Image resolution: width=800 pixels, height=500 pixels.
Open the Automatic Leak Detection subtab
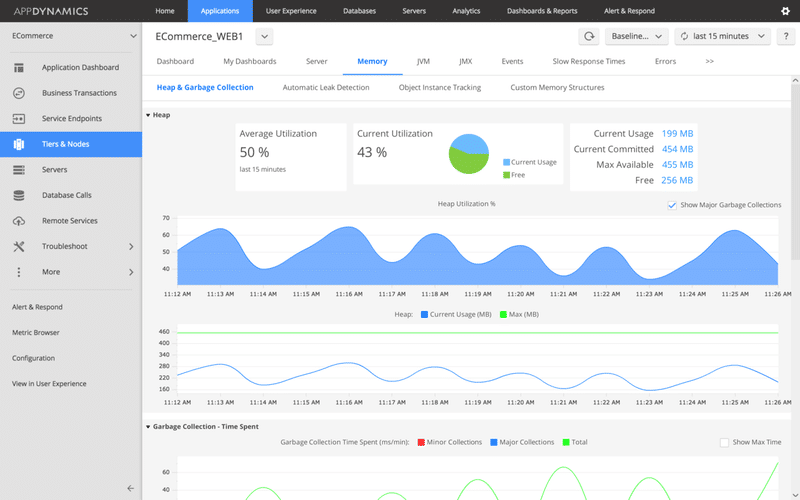click(x=326, y=88)
